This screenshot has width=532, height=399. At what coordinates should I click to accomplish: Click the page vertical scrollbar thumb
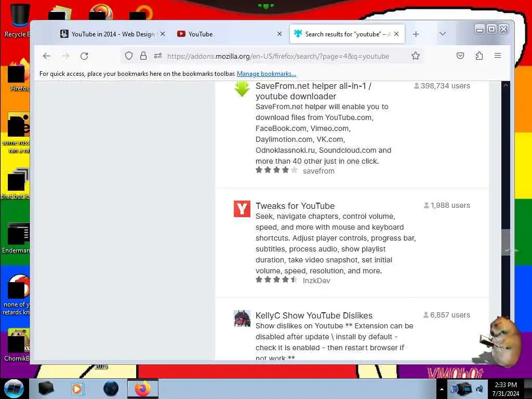click(506, 242)
